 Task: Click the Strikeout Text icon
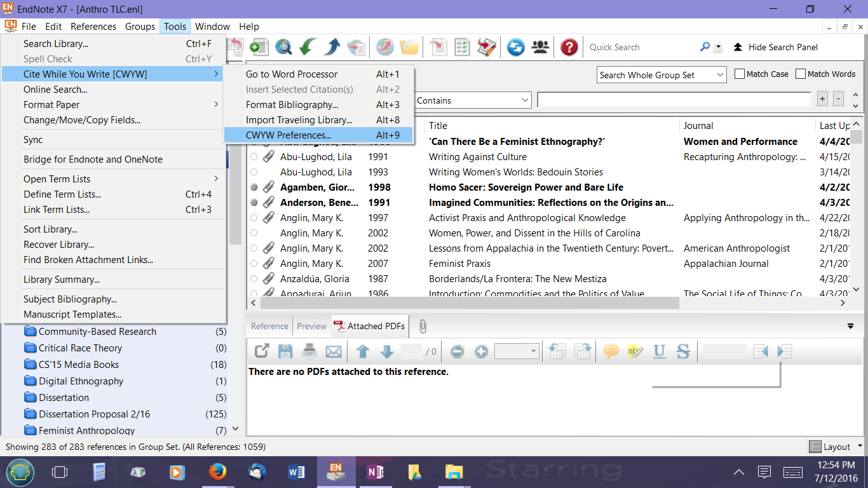click(x=683, y=351)
